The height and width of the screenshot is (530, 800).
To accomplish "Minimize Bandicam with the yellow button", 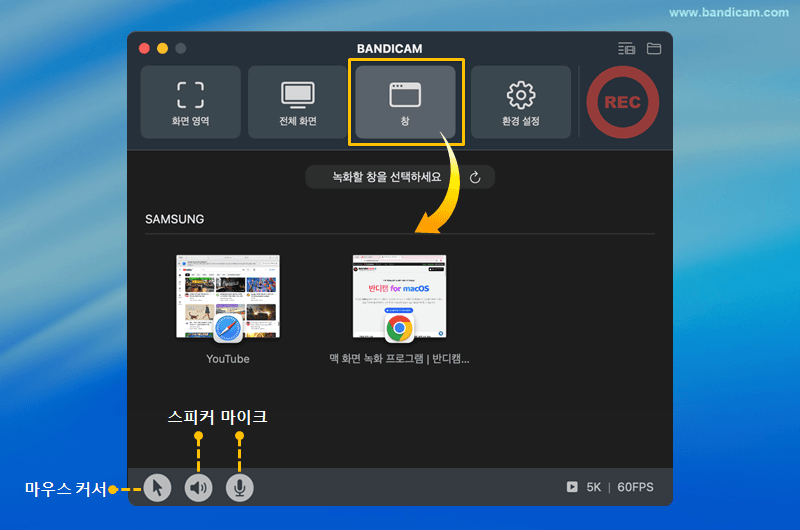I will coord(162,48).
